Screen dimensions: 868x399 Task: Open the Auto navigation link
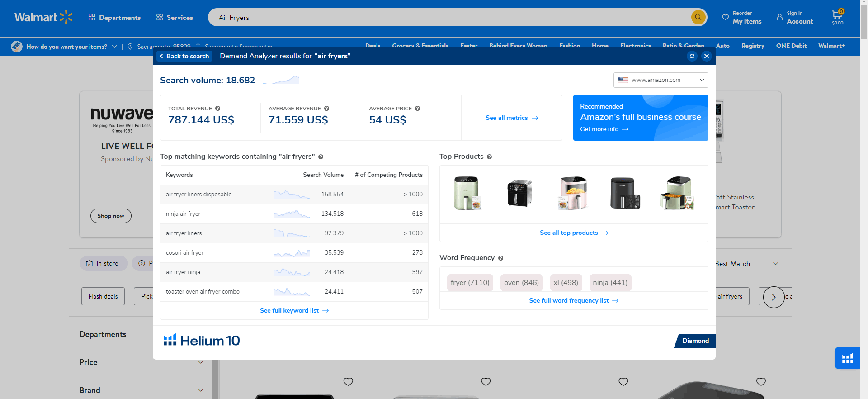pos(722,46)
